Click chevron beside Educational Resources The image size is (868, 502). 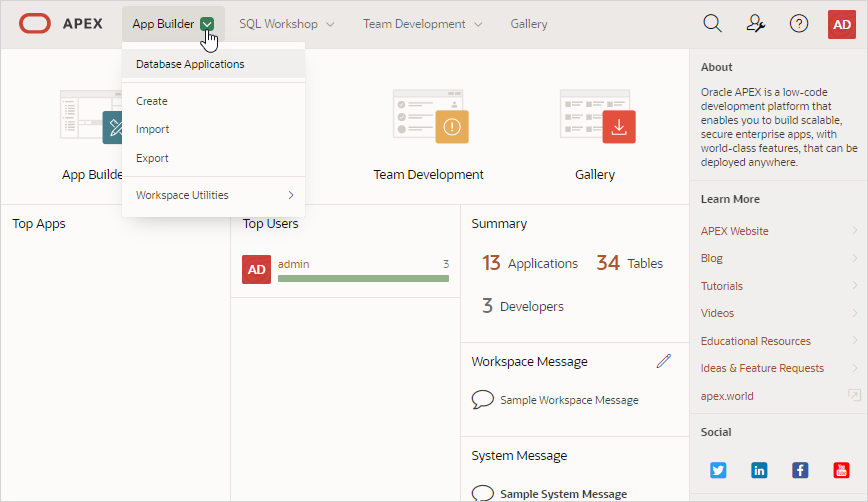[x=855, y=340]
